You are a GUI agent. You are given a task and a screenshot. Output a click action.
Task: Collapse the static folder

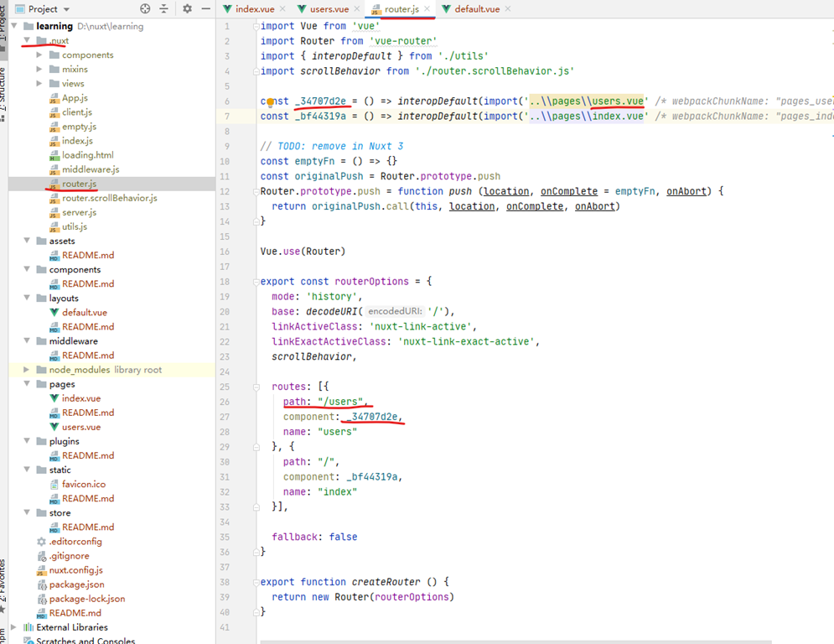point(27,470)
